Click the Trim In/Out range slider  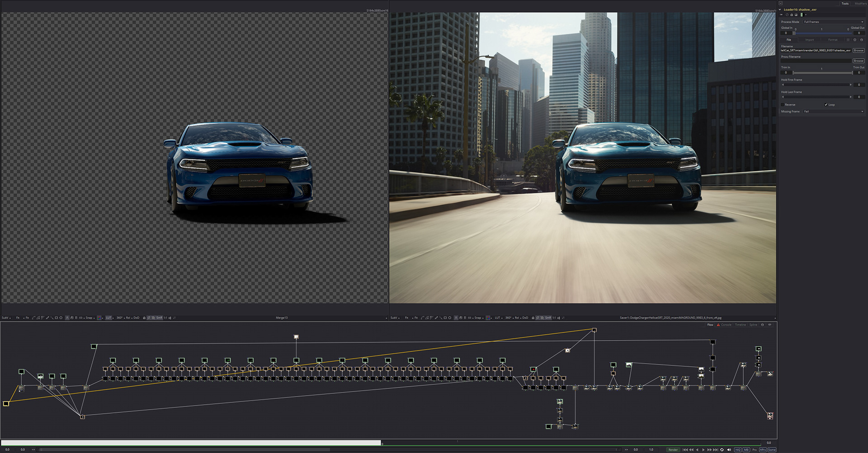822,73
